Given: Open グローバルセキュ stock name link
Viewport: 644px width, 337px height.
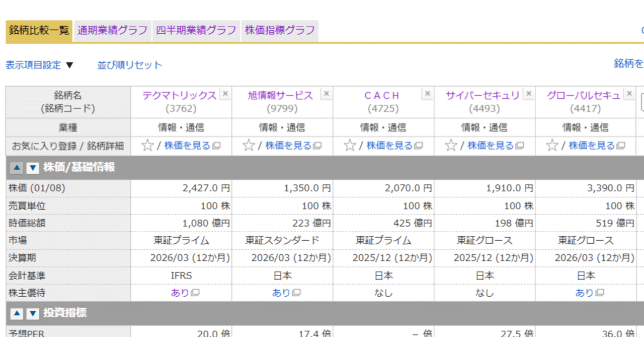Looking at the screenshot, I should pos(584,95).
